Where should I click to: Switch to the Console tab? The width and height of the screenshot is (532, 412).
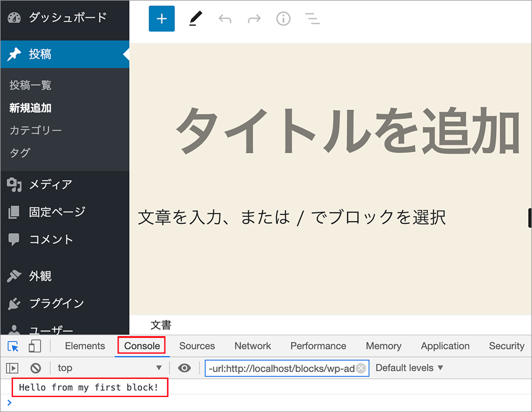click(142, 346)
